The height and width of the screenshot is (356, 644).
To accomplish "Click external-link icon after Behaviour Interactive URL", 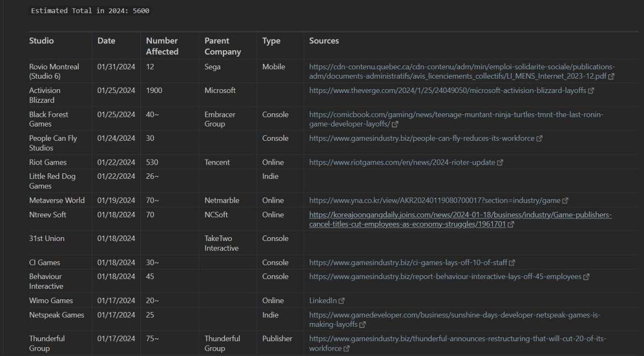I will 586,277.
